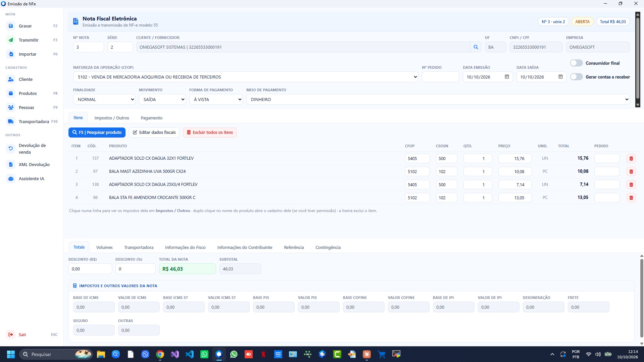644x362 pixels.
Task: Open the Contingência tab
Action: (328, 247)
